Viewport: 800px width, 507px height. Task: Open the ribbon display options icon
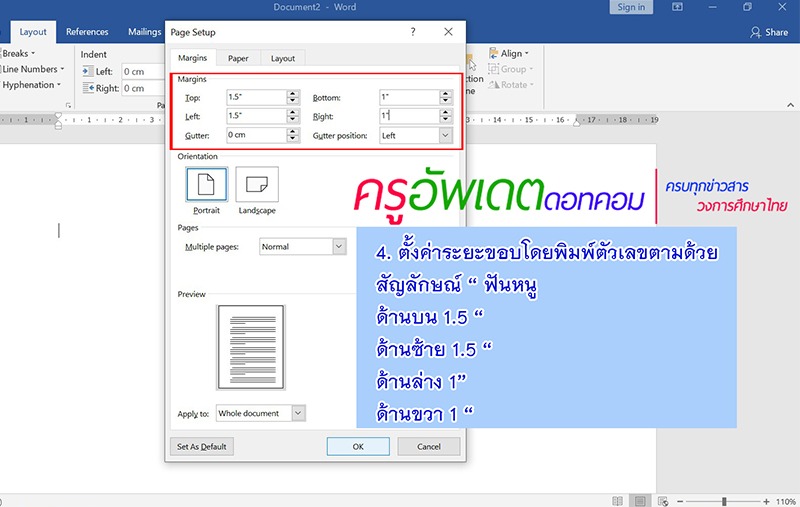coord(677,7)
